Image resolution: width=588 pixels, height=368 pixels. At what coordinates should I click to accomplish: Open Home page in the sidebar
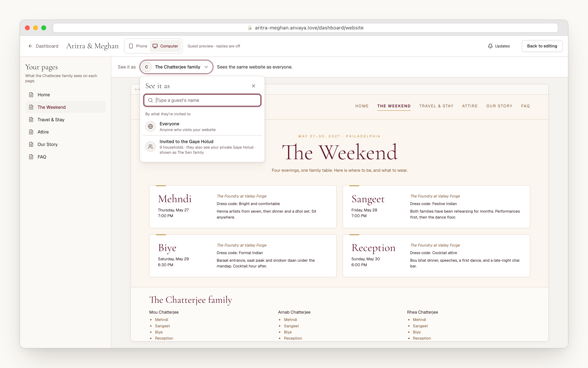point(65,95)
